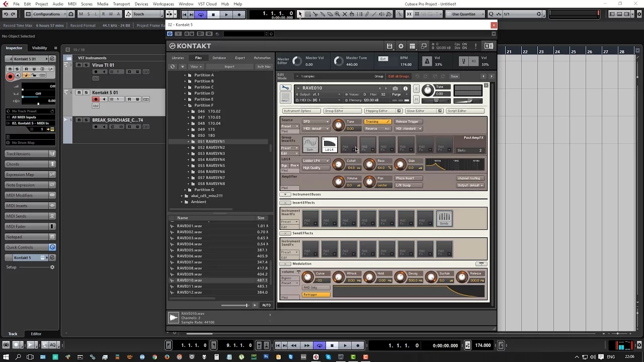Click the record-enable button in the Inspector
This screenshot has height=362, width=644.
(x=10, y=76)
